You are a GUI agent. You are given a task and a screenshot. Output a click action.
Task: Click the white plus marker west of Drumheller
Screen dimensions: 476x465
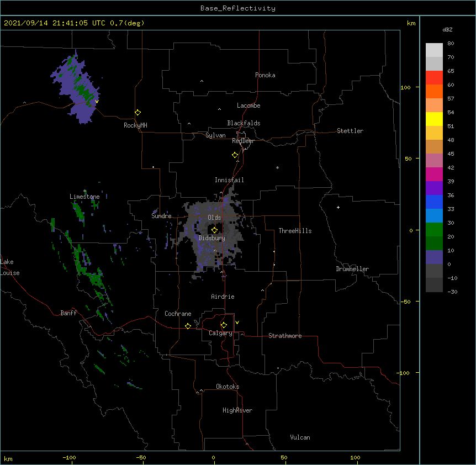pyautogui.click(x=338, y=207)
